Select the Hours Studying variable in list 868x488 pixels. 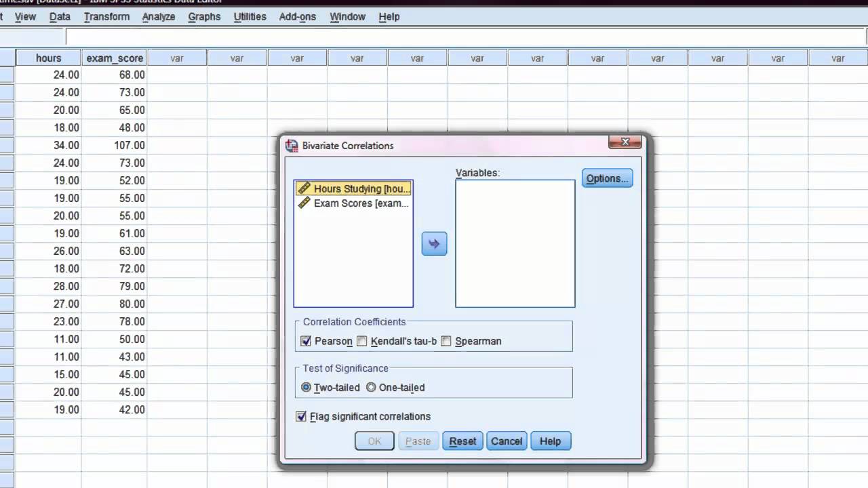coord(353,188)
